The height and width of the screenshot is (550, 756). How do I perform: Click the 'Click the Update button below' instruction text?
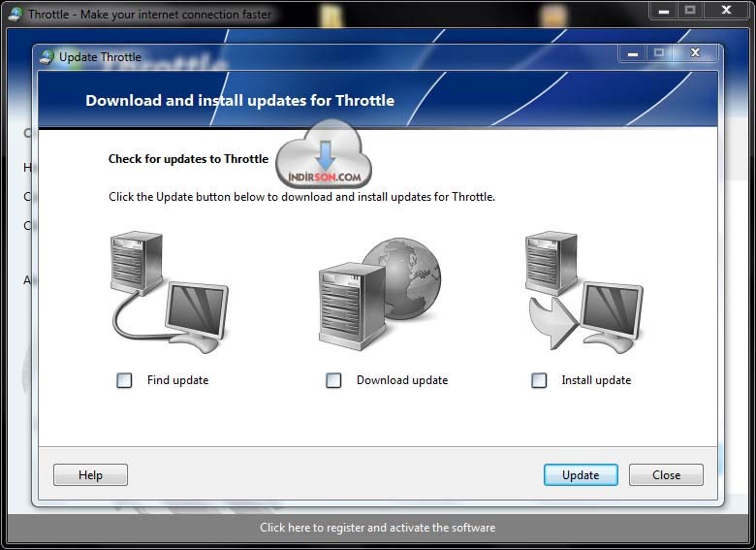pos(301,197)
